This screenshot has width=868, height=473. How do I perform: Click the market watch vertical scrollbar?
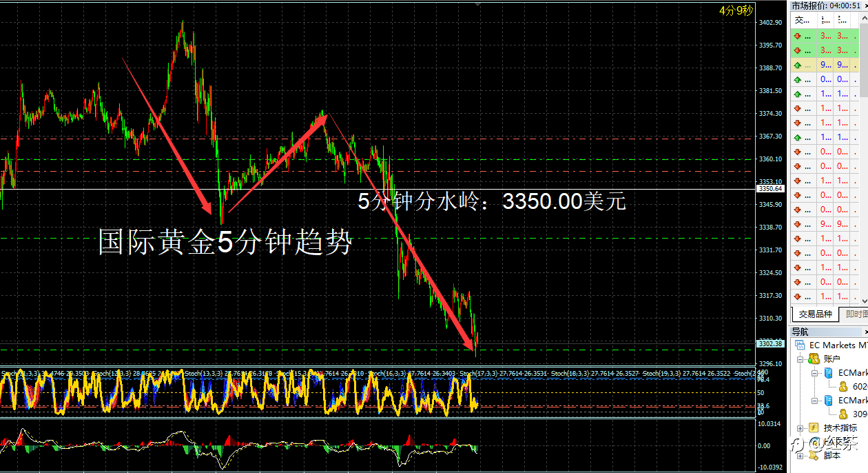coord(865,159)
